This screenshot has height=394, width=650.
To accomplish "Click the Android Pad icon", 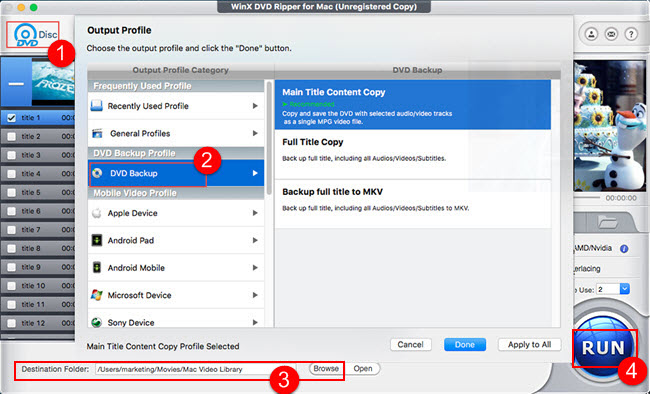I will (x=97, y=240).
